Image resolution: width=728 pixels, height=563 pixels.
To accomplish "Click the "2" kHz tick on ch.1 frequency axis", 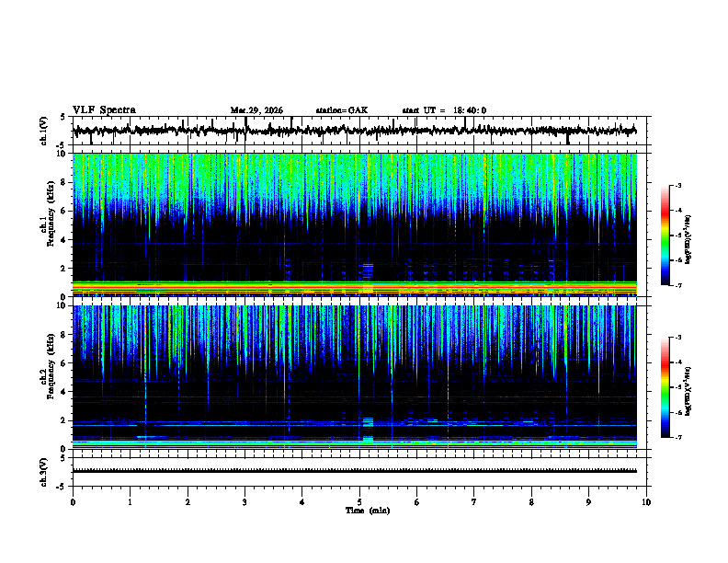I will (x=64, y=269).
